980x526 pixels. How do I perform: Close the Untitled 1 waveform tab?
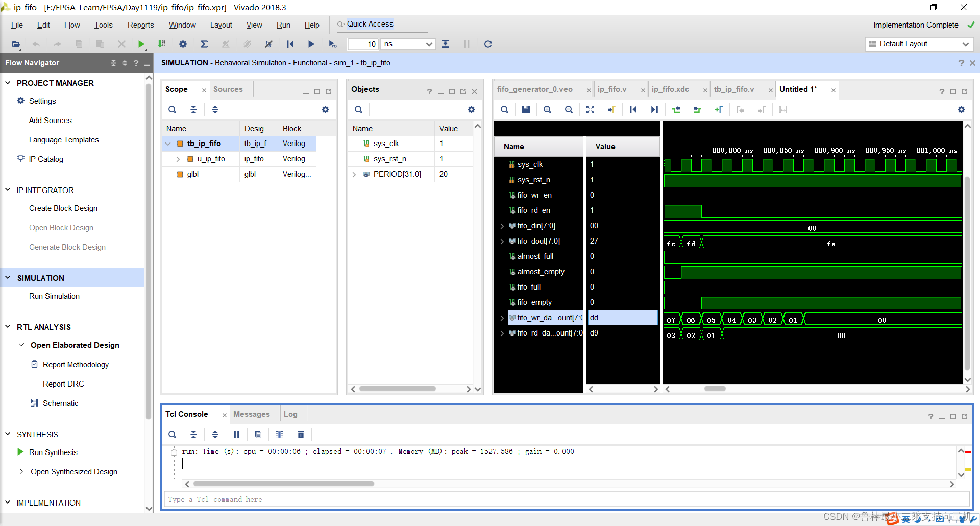click(833, 90)
